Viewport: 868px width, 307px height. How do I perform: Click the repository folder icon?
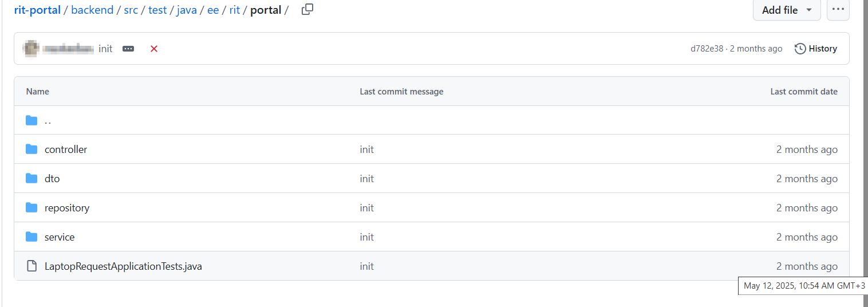(x=31, y=208)
